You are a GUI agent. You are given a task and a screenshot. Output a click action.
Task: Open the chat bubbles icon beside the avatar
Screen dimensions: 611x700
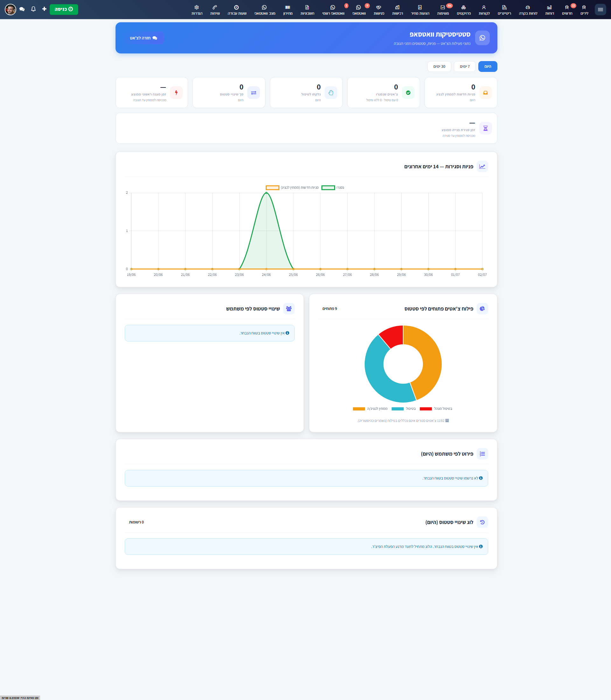click(x=22, y=9)
